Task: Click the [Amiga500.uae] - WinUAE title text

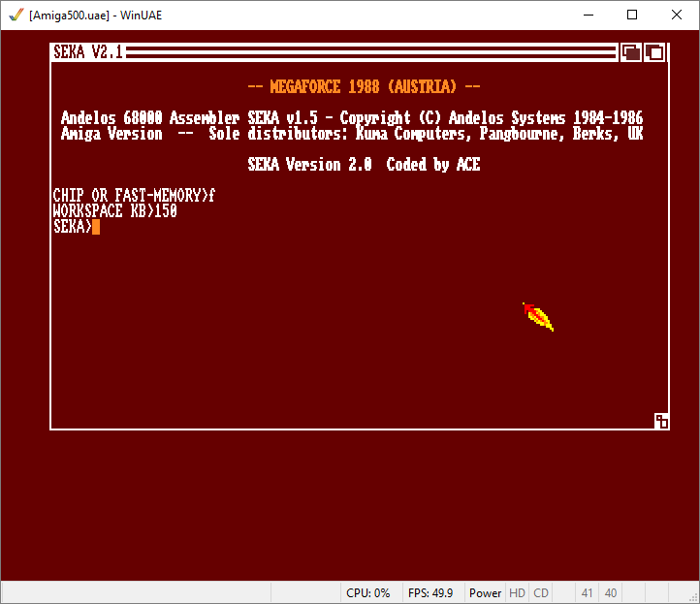Action: point(96,16)
